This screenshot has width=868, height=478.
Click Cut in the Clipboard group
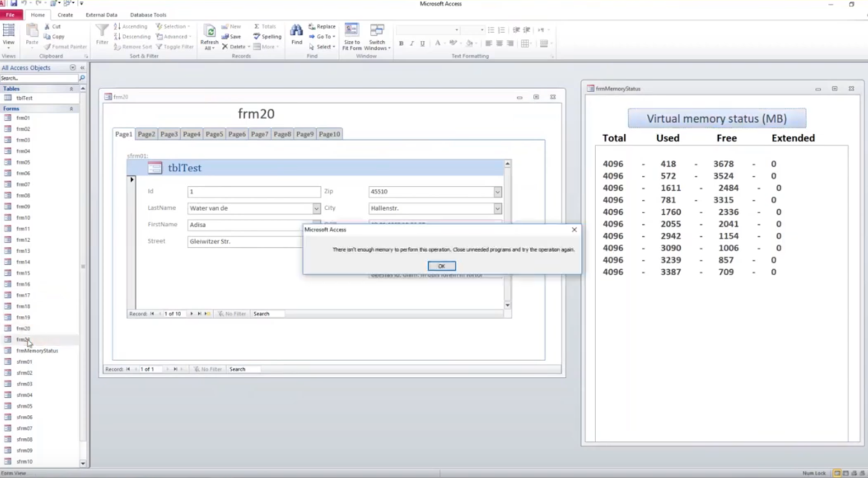53,26
